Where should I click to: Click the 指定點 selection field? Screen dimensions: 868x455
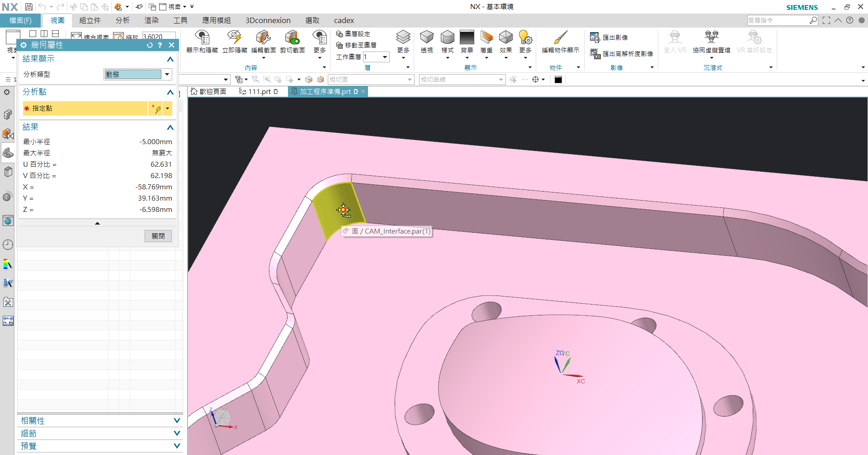[x=85, y=108]
